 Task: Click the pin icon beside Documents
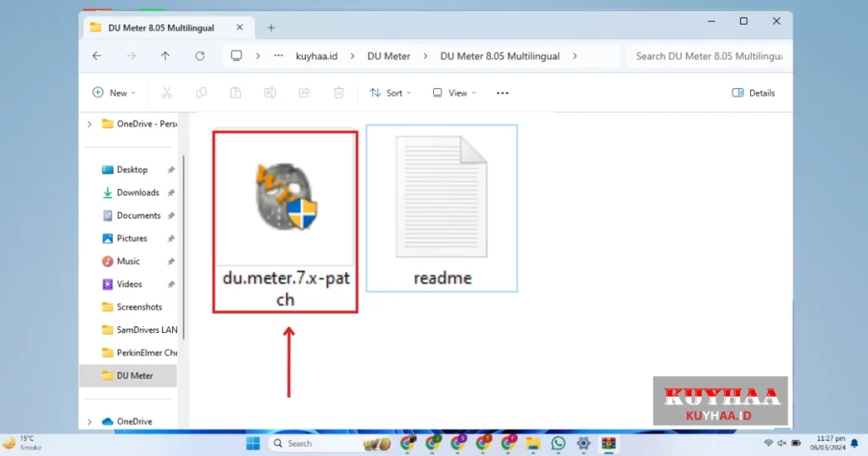(x=171, y=216)
